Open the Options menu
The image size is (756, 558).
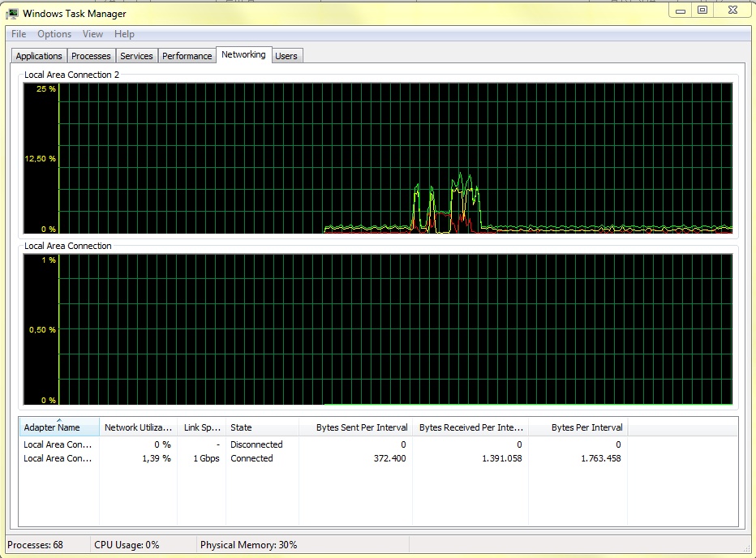click(54, 34)
